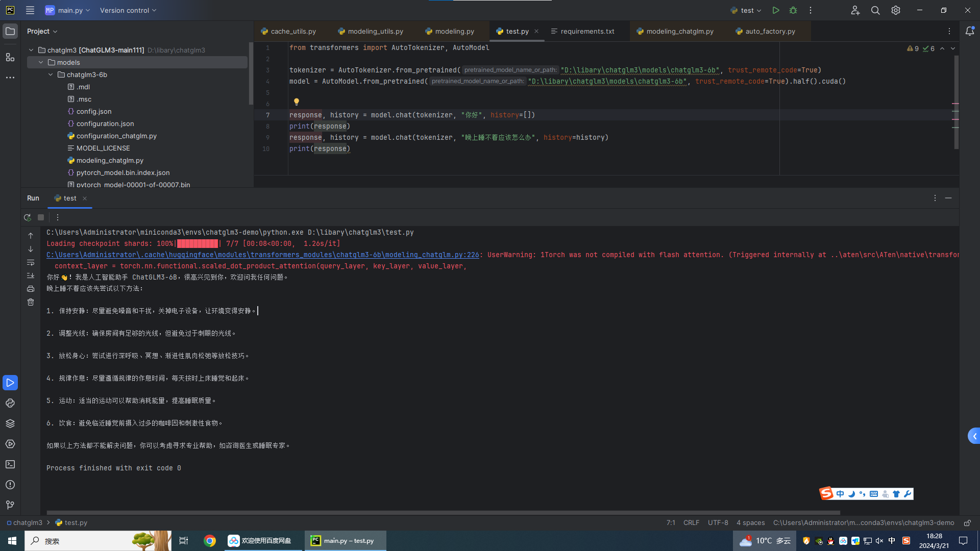This screenshot has width=980, height=551.
Task: Switch to requirements.txt tab
Action: point(583,31)
